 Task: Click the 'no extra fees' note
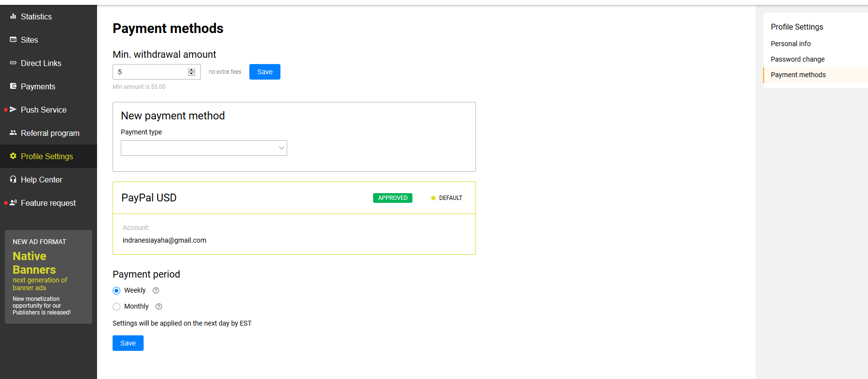point(225,72)
